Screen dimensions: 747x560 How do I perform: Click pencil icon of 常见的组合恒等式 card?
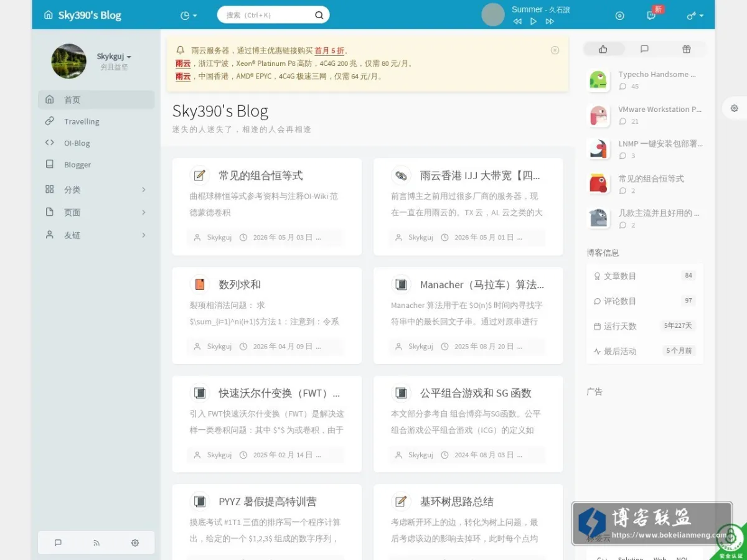(200, 175)
